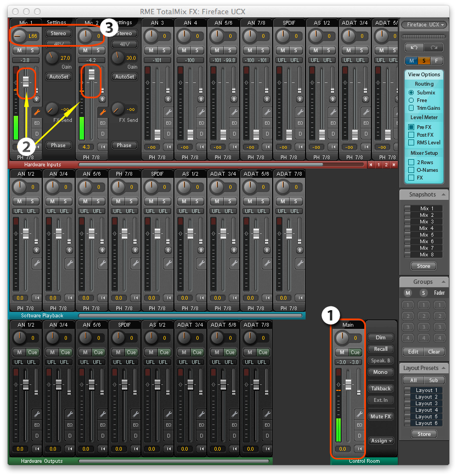Click the Hardware Inputs horizontal scrollbar
457x476 pixels.
click(219, 164)
